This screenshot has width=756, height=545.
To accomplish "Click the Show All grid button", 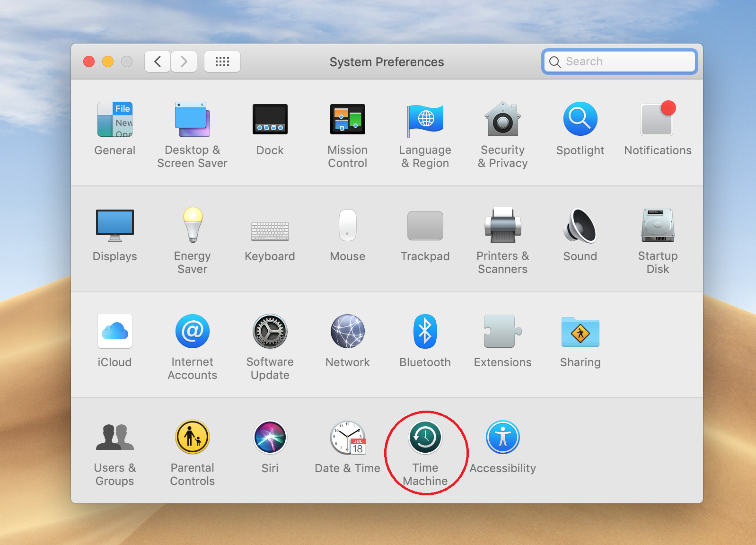I will coord(222,62).
